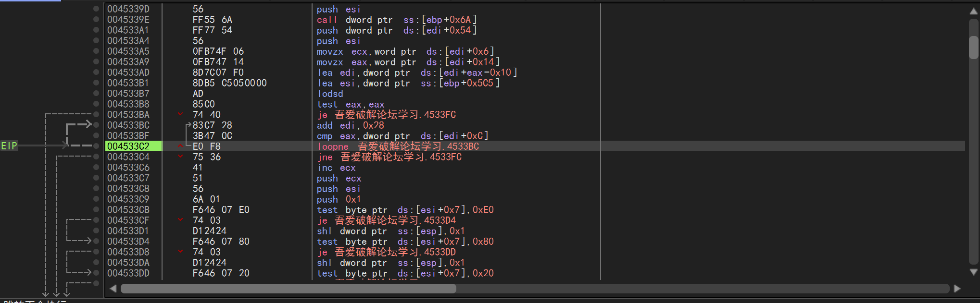Select the highlighted address 004533C2
Image resolution: width=980 pixels, height=303 pixels.
click(128, 146)
